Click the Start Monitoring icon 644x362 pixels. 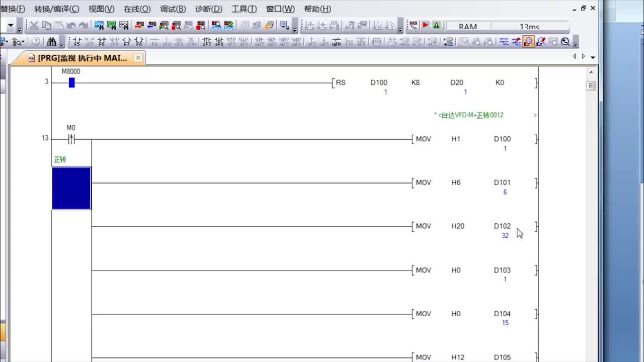[x=164, y=25]
